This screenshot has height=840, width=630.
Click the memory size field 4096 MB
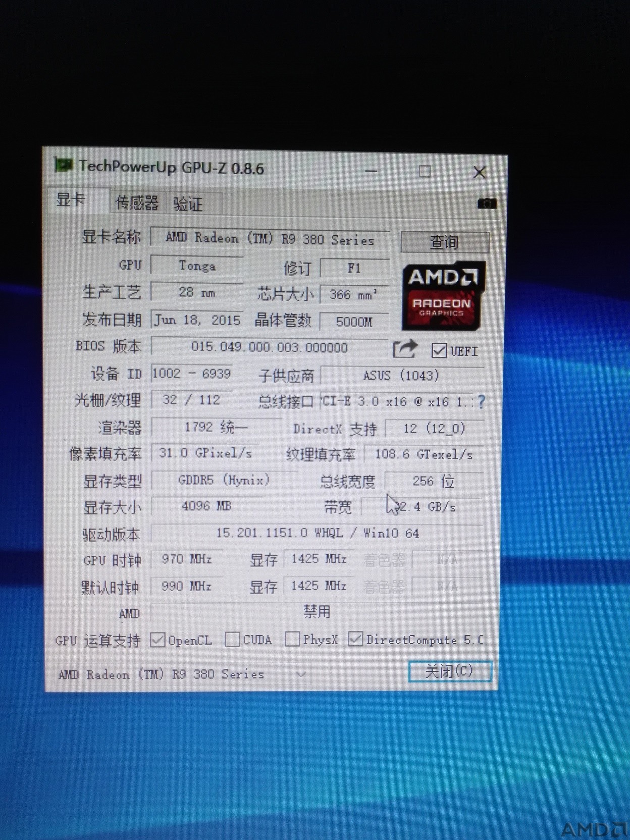point(206,506)
